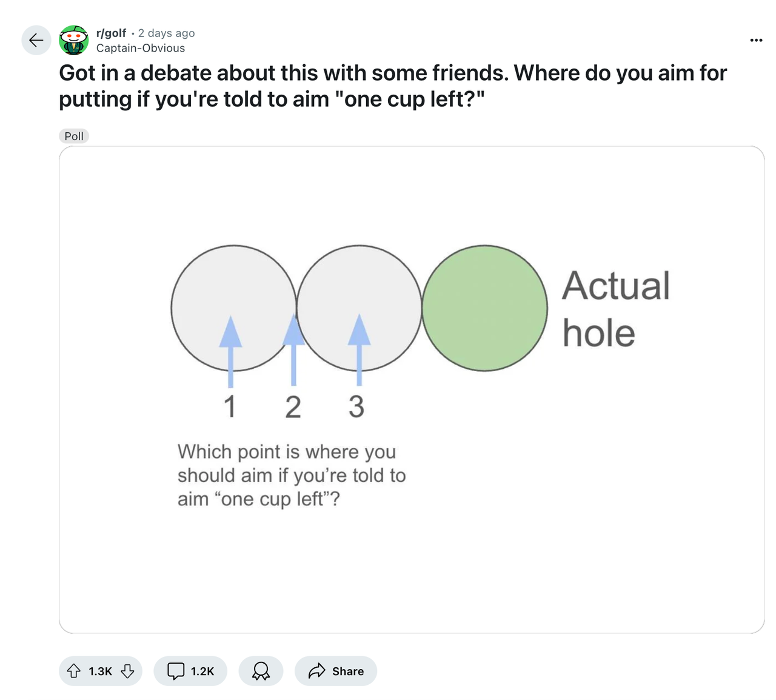Click the green Actual hole circle

(484, 308)
